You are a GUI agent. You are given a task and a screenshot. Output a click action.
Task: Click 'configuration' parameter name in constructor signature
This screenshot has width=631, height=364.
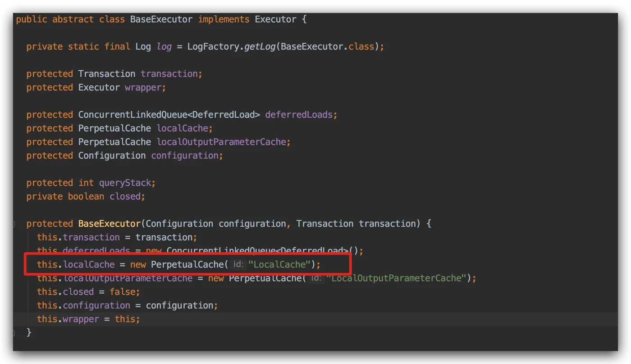point(252,223)
